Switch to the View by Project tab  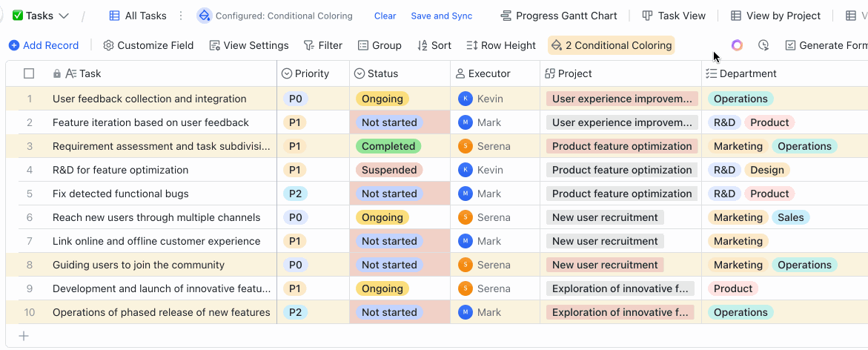tap(775, 16)
